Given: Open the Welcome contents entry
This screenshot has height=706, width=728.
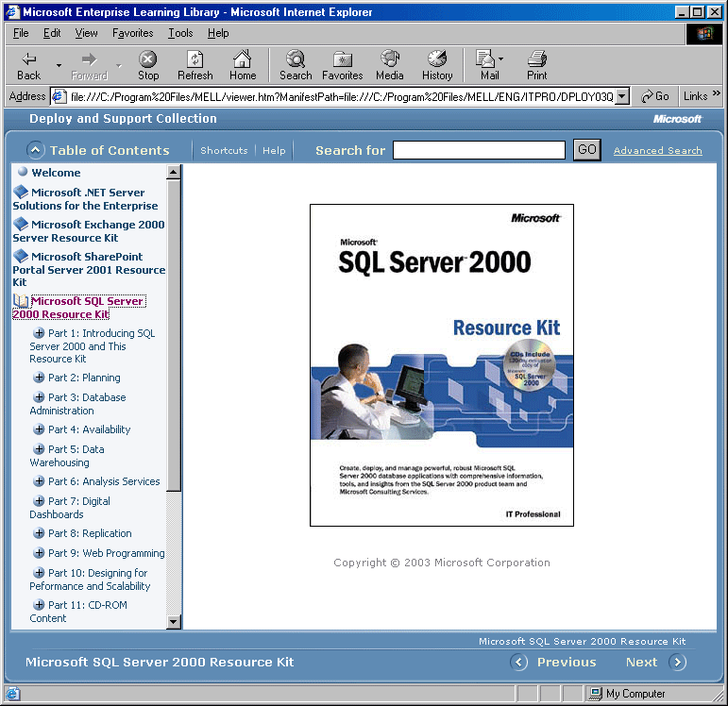Looking at the screenshot, I should 56,172.
